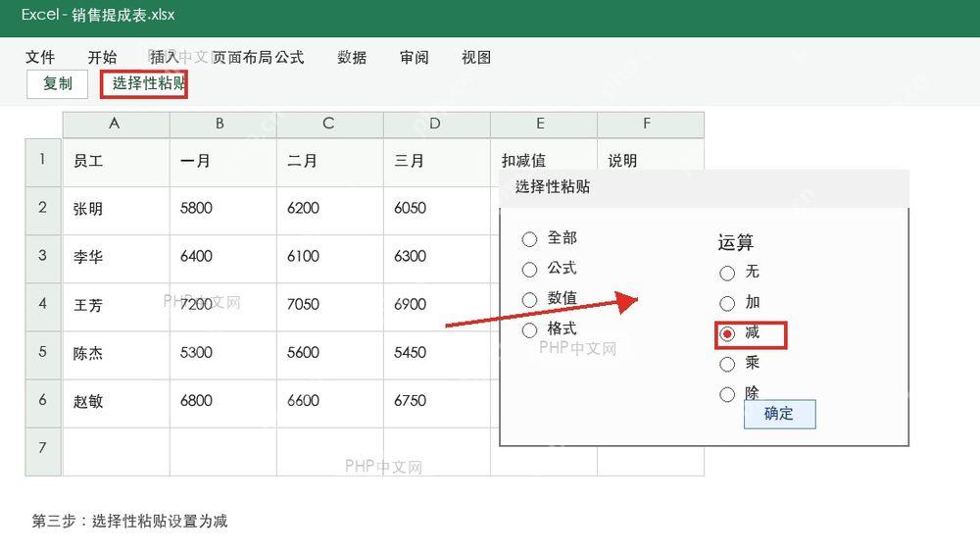980x553 pixels.
Task: Select column F header
Action: (651, 125)
